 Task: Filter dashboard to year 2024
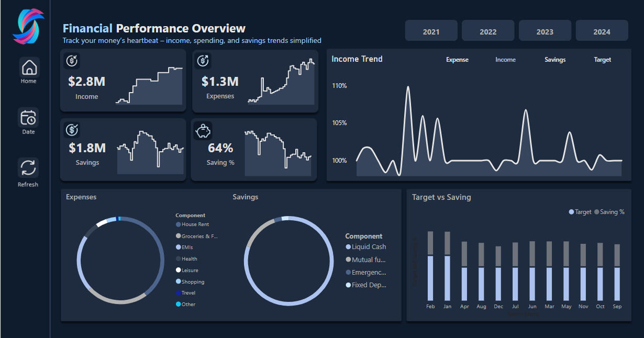[602, 31]
